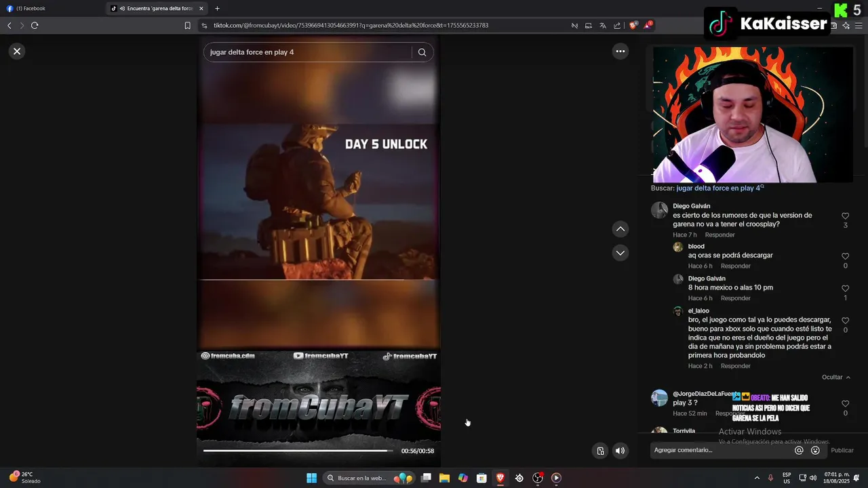Insert a mention with the @ icon

(x=799, y=450)
